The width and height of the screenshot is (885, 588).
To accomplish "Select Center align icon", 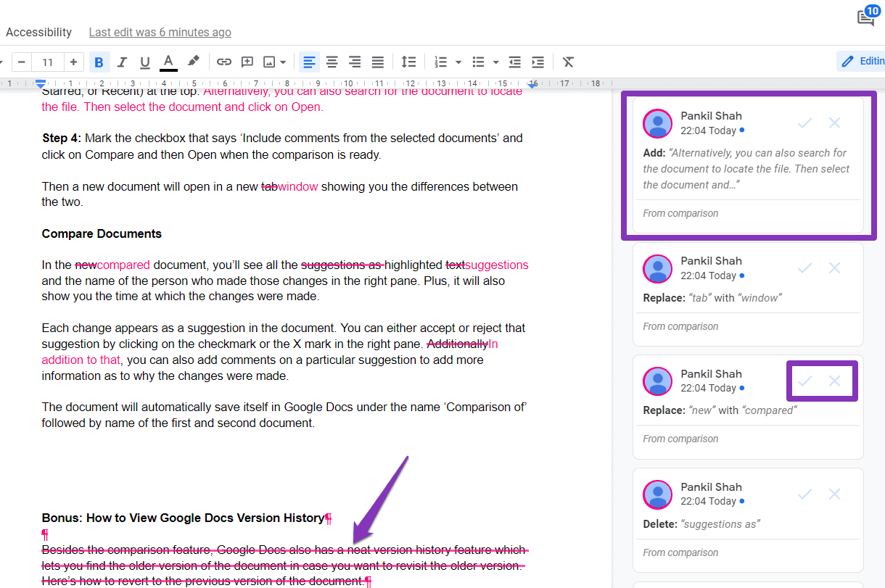I will (332, 62).
